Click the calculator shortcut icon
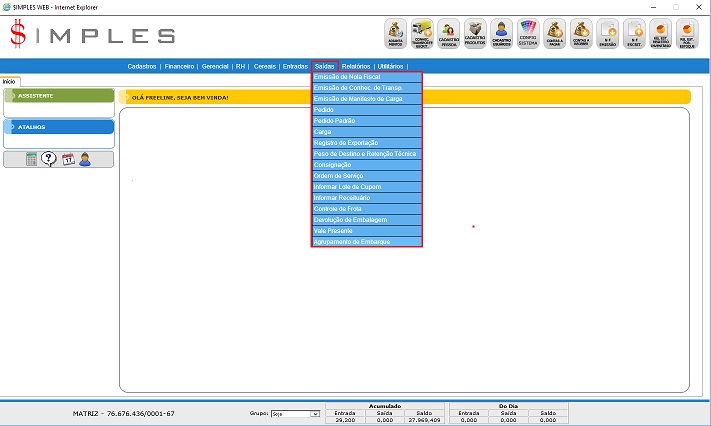The height and width of the screenshot is (426, 711). tap(31, 159)
